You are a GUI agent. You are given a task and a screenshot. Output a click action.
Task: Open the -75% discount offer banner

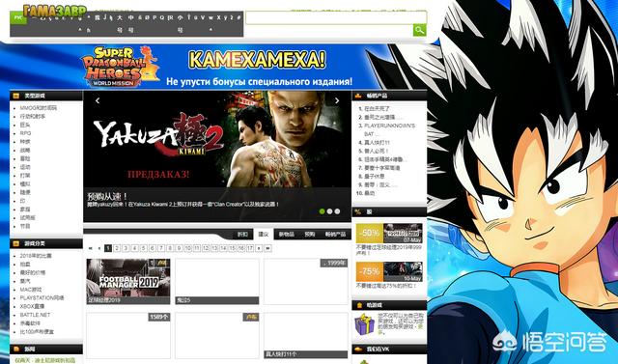(x=389, y=272)
